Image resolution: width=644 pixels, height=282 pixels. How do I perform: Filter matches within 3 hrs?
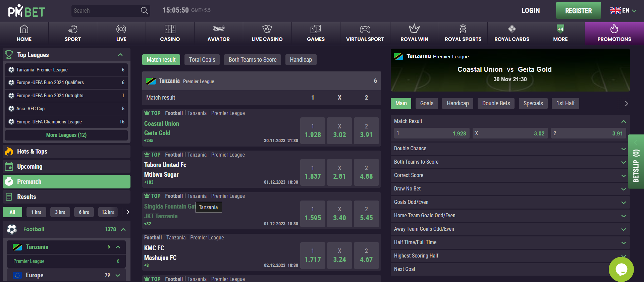coord(60,212)
